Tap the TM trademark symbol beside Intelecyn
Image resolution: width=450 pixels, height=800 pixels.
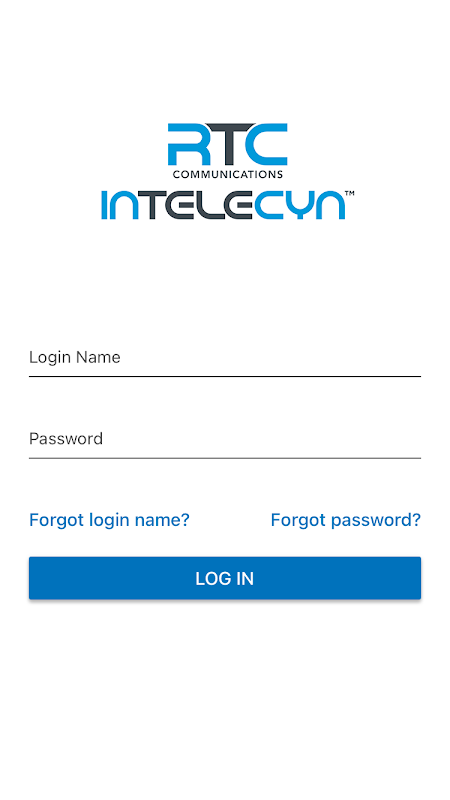click(x=350, y=194)
